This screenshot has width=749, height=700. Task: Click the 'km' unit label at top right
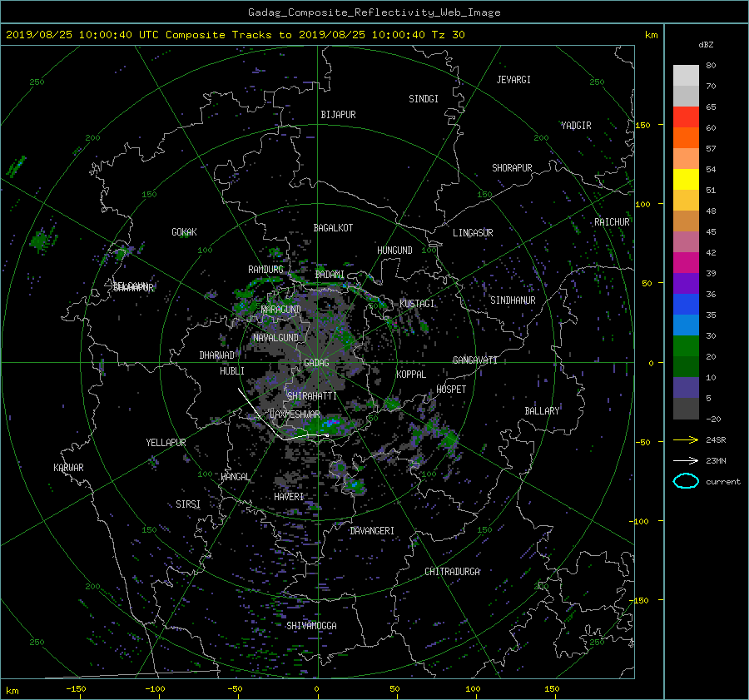(x=651, y=35)
